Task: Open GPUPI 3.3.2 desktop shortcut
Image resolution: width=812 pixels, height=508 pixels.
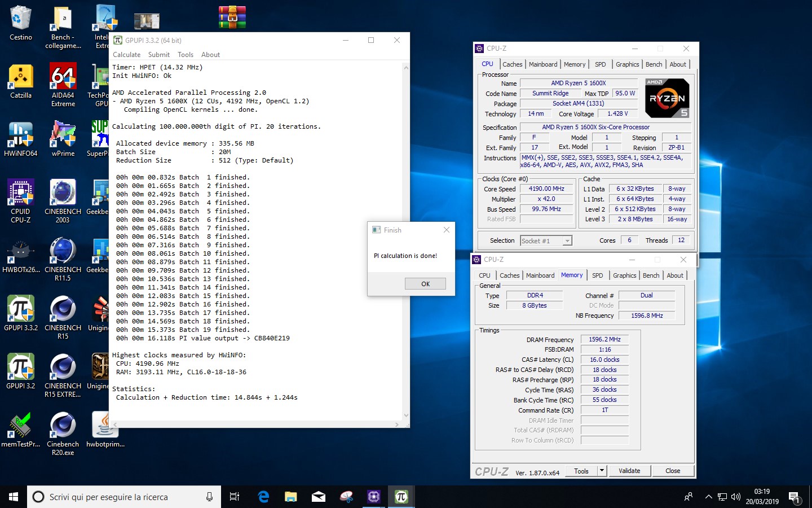Action: click(21, 313)
